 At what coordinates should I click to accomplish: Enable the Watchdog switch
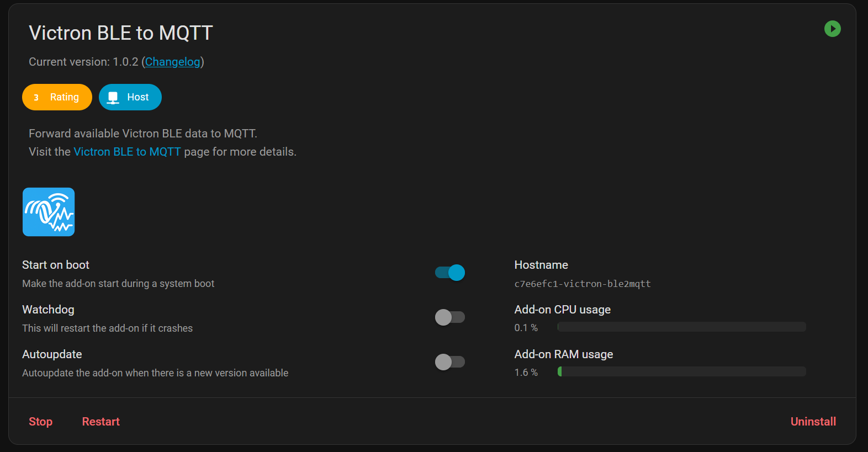pyautogui.click(x=450, y=317)
